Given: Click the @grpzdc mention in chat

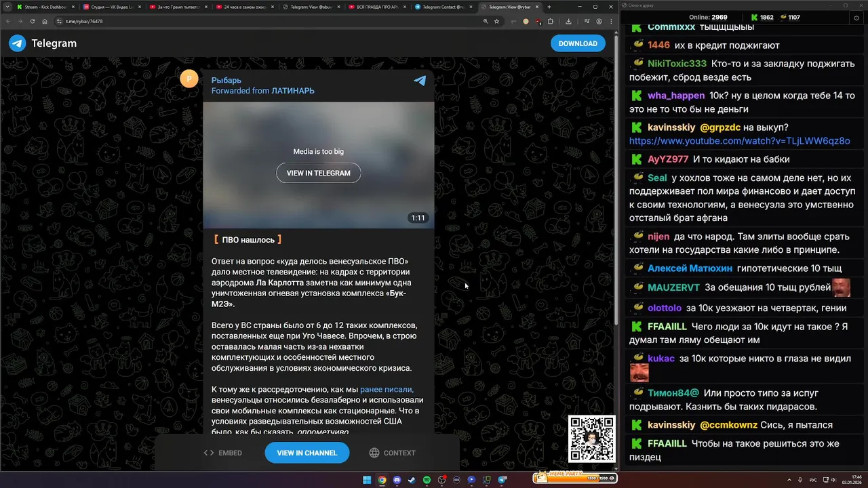Looking at the screenshot, I should (x=720, y=127).
